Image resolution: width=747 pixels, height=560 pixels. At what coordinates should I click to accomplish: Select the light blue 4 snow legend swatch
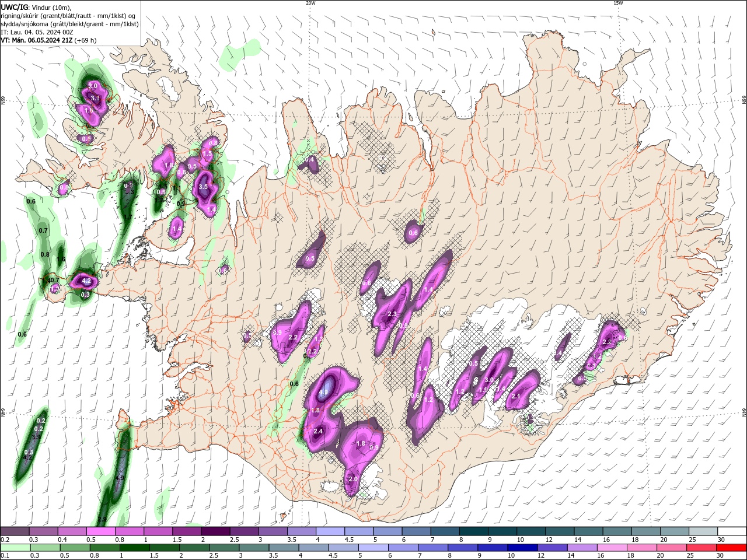click(x=330, y=531)
